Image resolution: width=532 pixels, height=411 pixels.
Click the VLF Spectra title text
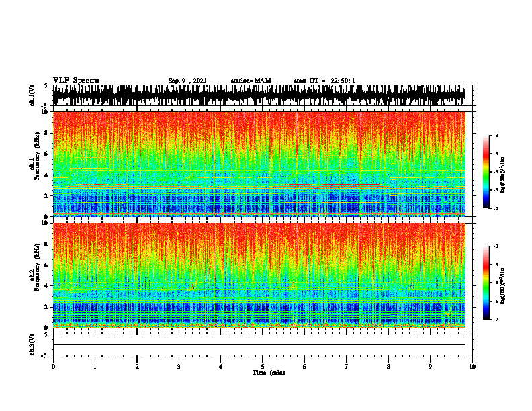[76, 81]
